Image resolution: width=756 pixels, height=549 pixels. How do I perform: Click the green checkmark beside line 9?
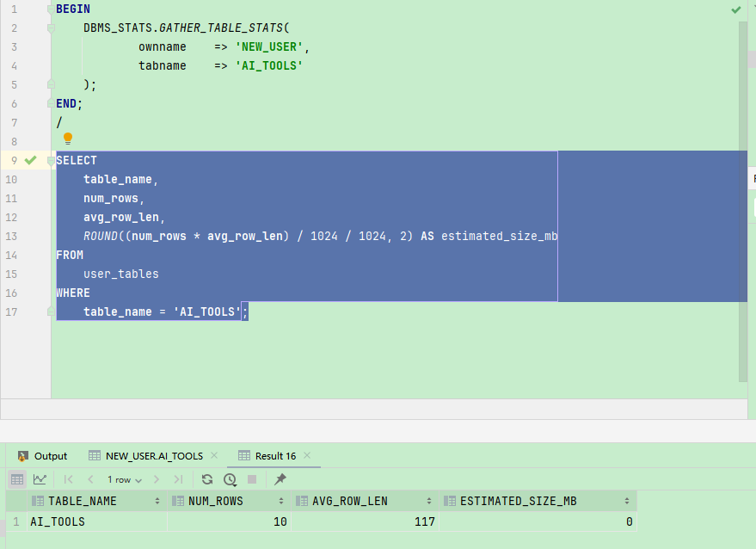[x=30, y=160]
